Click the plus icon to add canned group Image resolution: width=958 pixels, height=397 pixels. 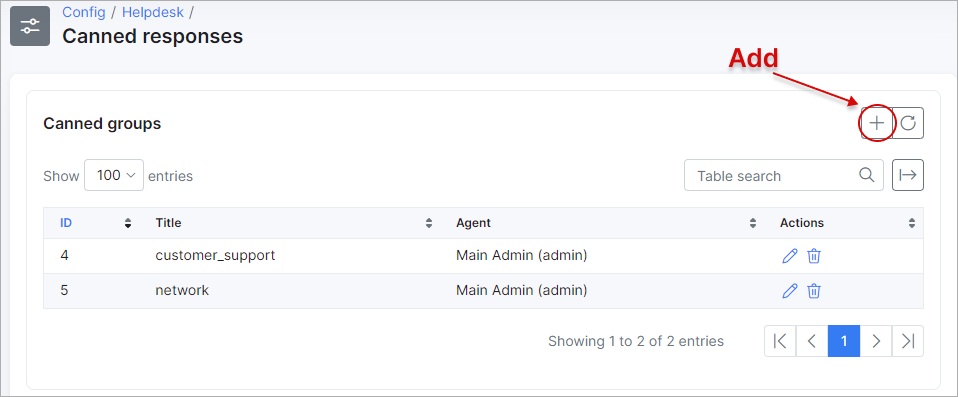[877, 123]
